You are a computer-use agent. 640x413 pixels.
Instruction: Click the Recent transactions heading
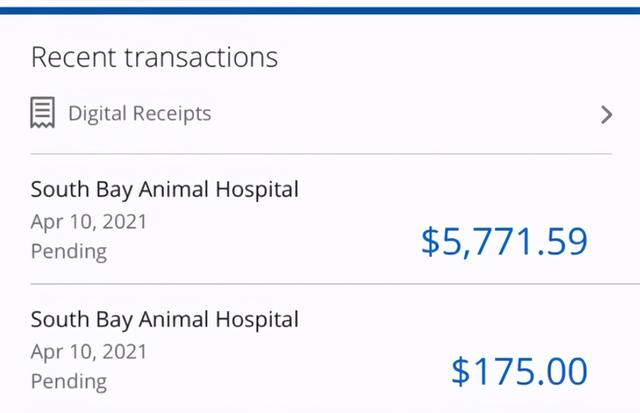(154, 57)
